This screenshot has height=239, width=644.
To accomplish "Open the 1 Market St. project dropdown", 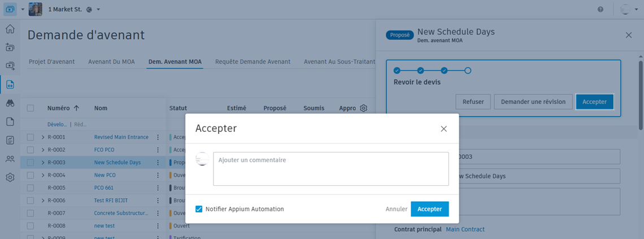I will click(98, 9).
